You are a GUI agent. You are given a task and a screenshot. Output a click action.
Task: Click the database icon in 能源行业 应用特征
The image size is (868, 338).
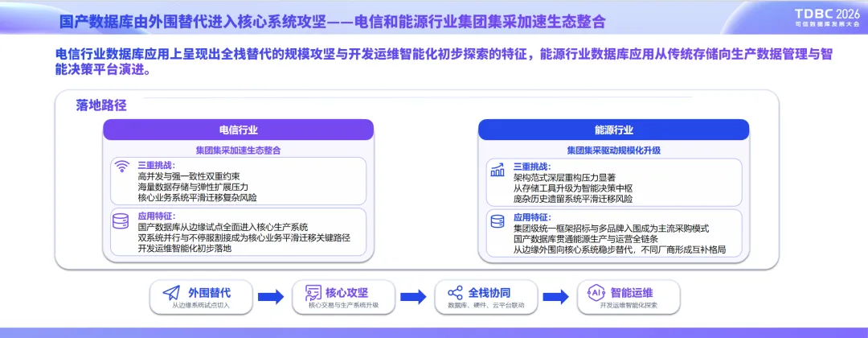pyautogui.click(x=497, y=221)
